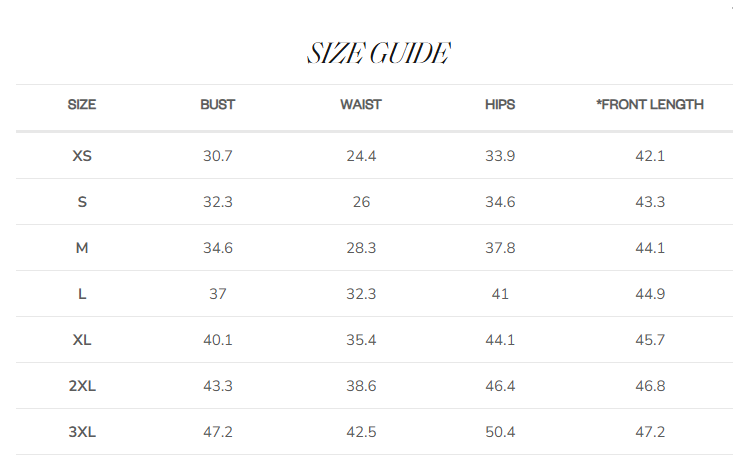
Task: Click the M hips value 37.8
Action: (500, 248)
